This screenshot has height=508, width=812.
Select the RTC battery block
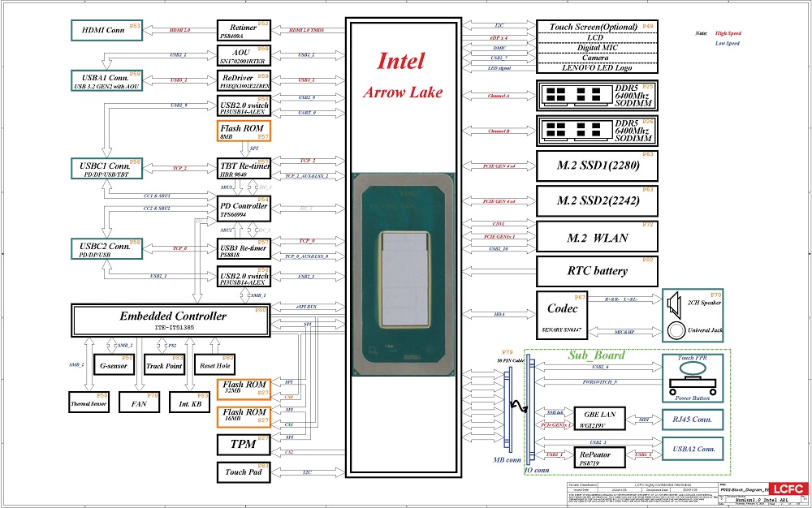tap(597, 271)
